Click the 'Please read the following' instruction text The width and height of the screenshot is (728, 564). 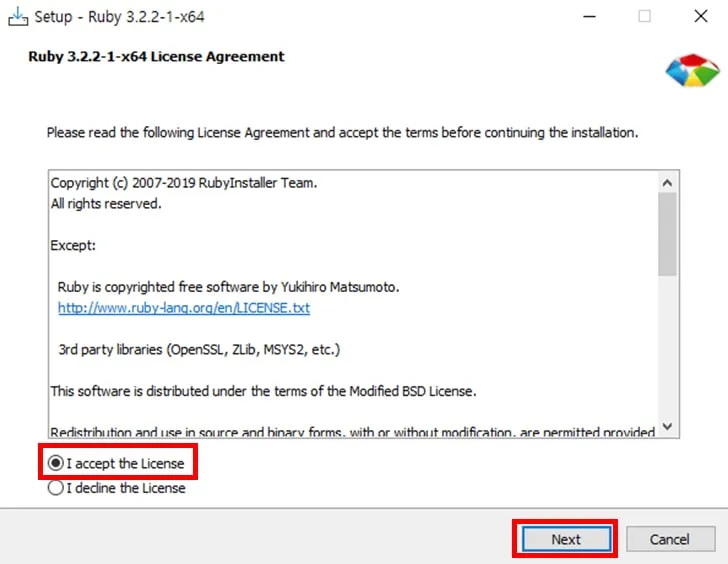(x=342, y=132)
